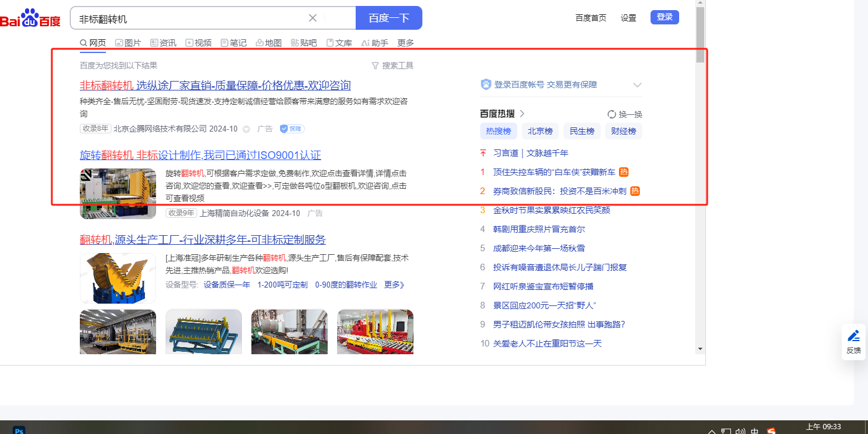
Task: Open the 更多 search category menu
Action: tap(405, 43)
